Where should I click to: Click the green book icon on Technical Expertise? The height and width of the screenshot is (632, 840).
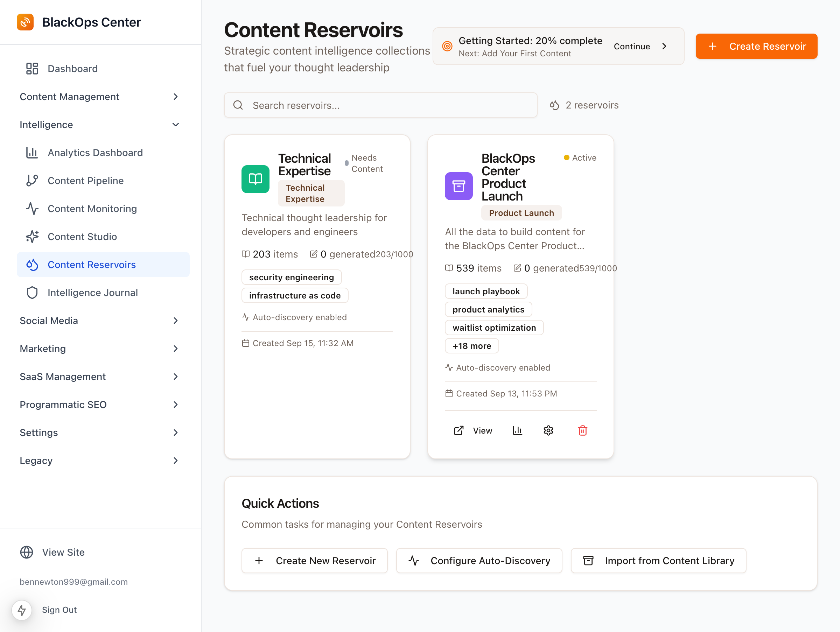click(255, 179)
